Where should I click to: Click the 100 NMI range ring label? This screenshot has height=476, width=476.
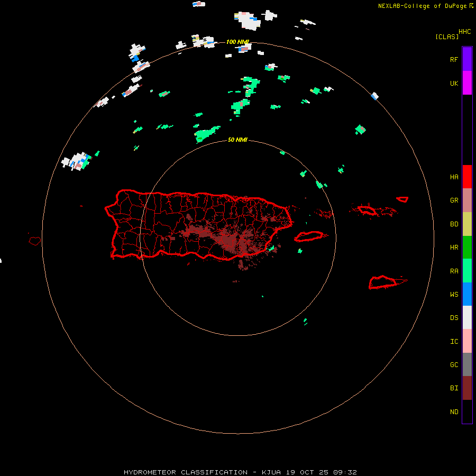coord(237,42)
